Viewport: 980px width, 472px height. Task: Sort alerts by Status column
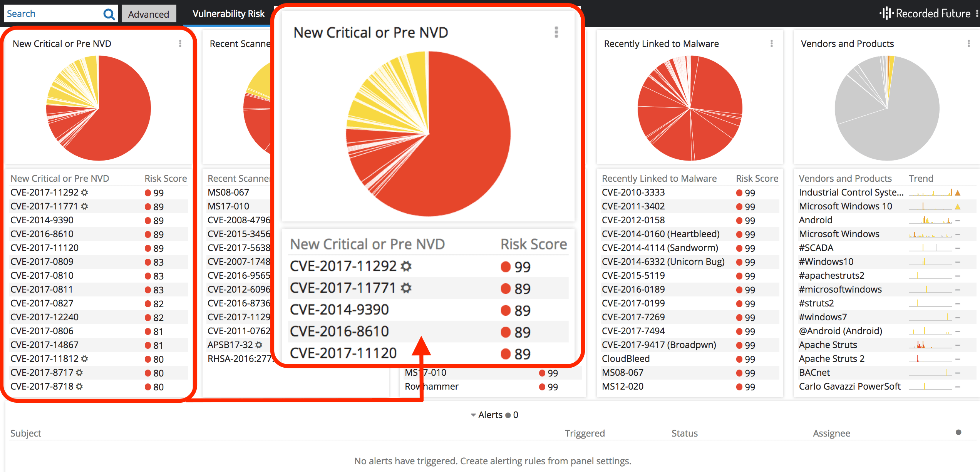pyautogui.click(x=684, y=433)
